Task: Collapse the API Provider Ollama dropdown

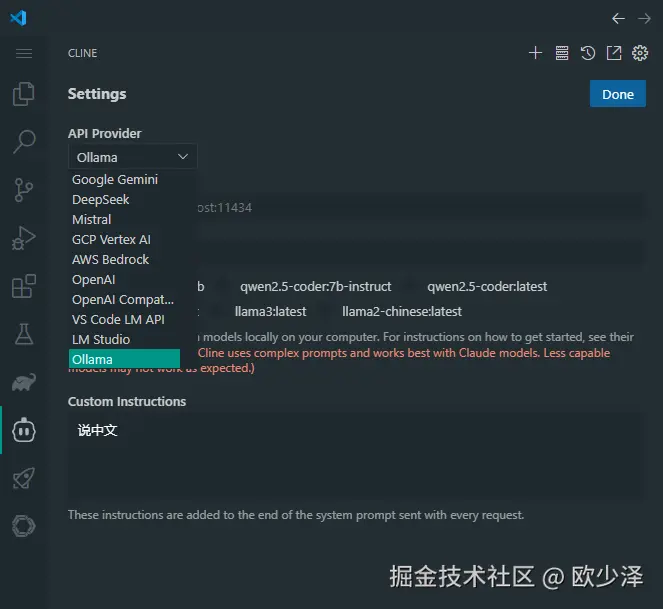Action: 132,157
